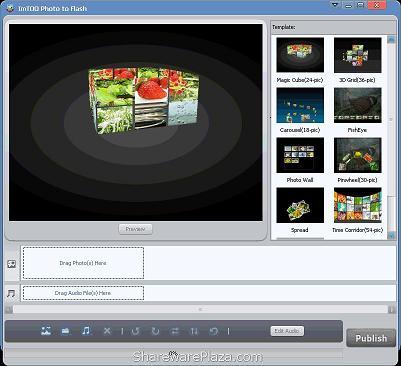
Task: Click the delete X icon in toolbar
Action: (107, 331)
